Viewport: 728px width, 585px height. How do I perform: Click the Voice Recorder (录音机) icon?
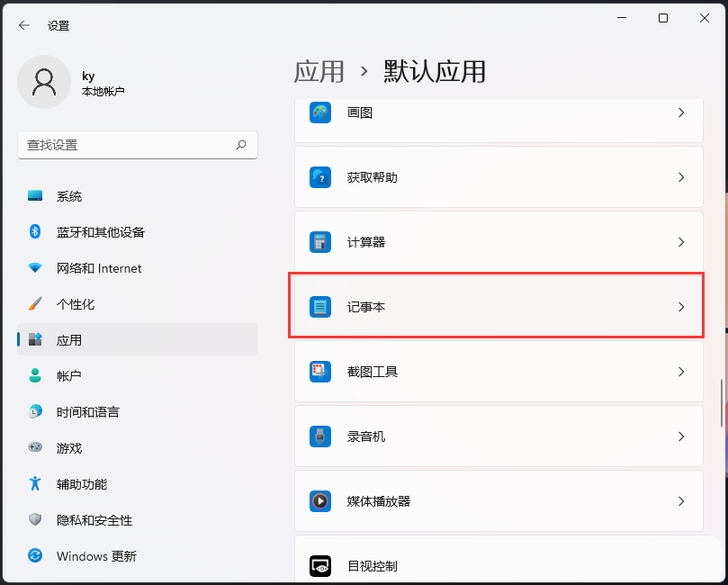point(320,436)
